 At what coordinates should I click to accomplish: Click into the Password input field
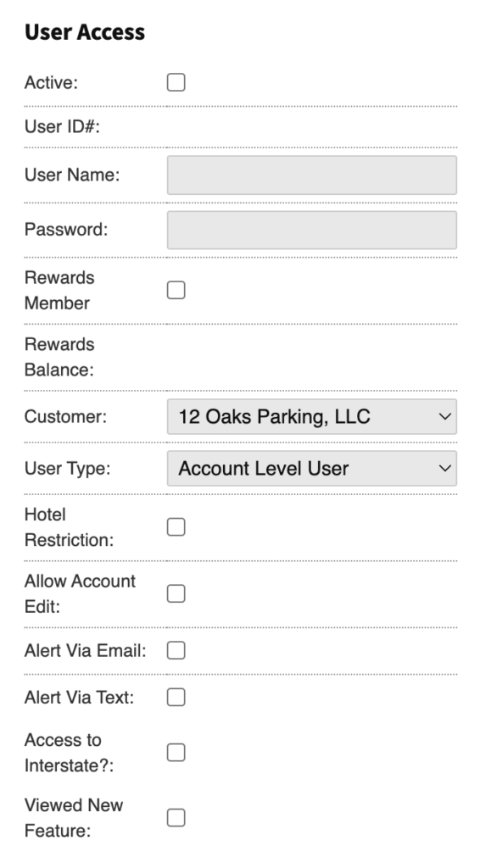(x=312, y=230)
